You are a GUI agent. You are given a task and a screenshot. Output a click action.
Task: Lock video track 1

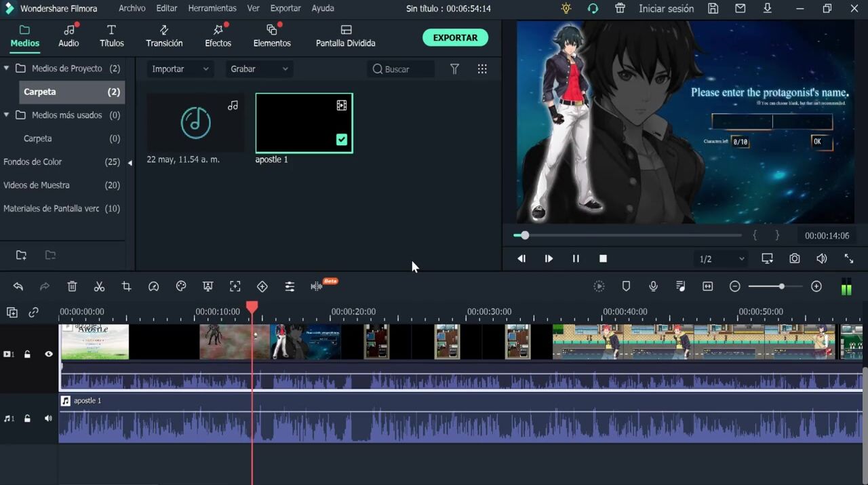tap(27, 354)
